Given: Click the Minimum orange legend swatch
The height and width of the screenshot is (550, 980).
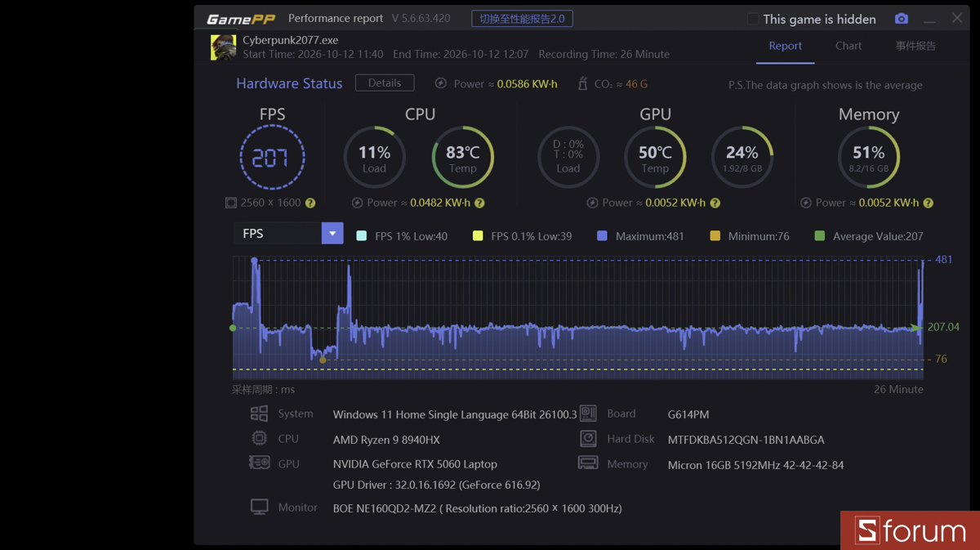Looking at the screenshot, I should pyautogui.click(x=715, y=236).
